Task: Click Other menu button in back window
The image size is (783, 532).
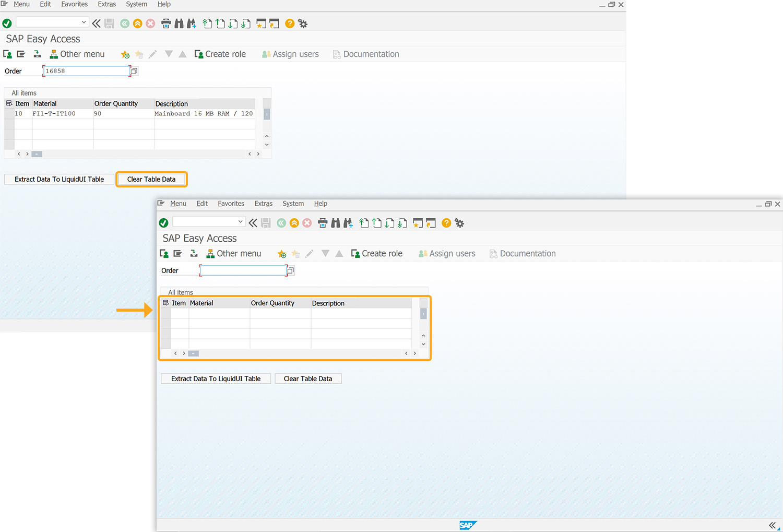Action: (77, 54)
